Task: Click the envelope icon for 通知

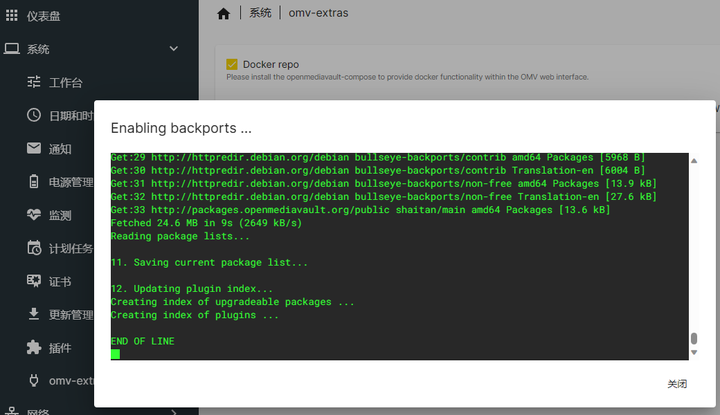Action: coord(34,148)
